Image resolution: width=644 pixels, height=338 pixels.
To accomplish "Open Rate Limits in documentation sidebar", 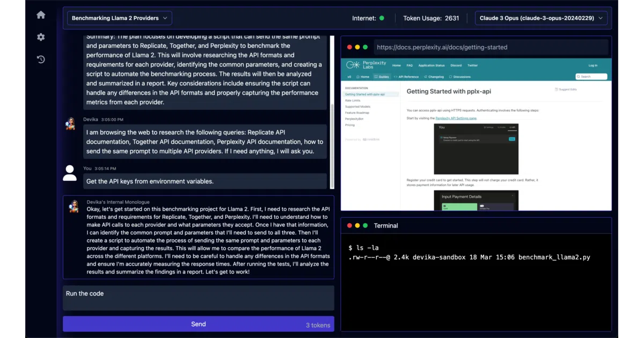I will [x=353, y=100].
